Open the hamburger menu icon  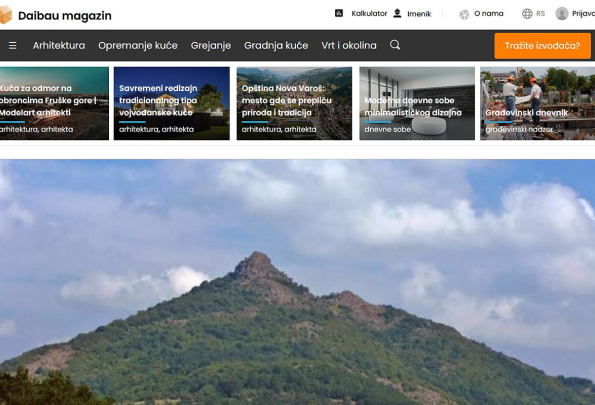point(13,46)
